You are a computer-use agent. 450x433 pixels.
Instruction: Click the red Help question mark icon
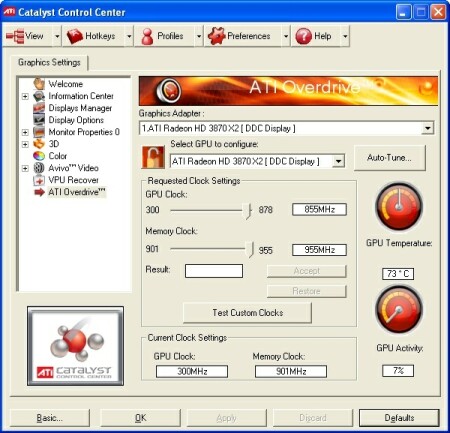click(x=304, y=36)
